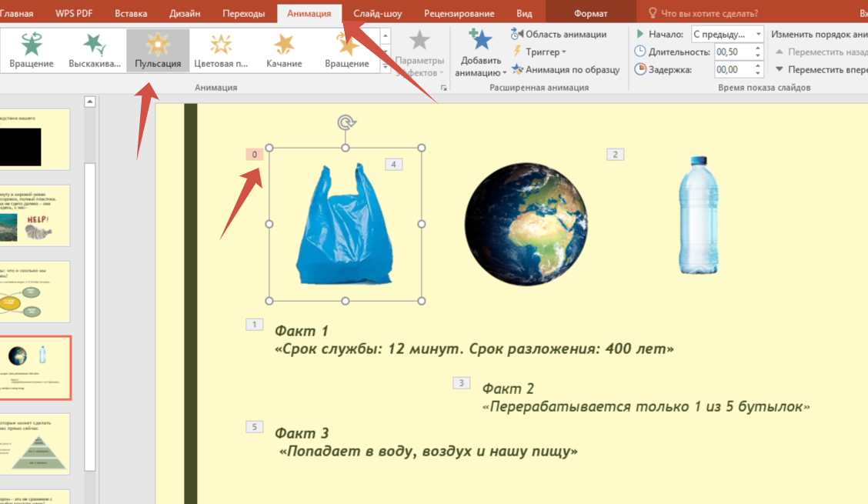Screen dimensions: 868x504
Task: Expand the animation gallery more arrow
Action: point(386,68)
